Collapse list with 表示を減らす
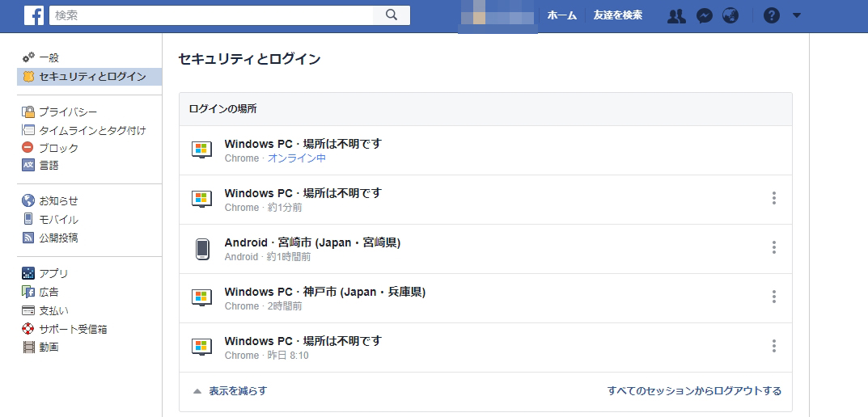The height and width of the screenshot is (417, 868). click(230, 391)
